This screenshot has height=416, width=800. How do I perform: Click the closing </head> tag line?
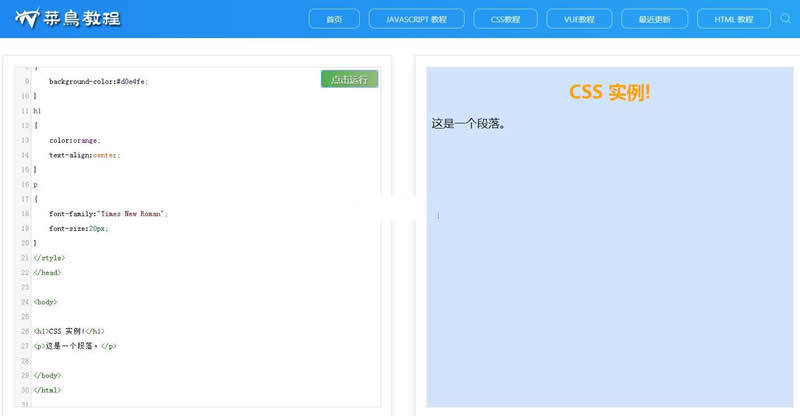tap(47, 273)
